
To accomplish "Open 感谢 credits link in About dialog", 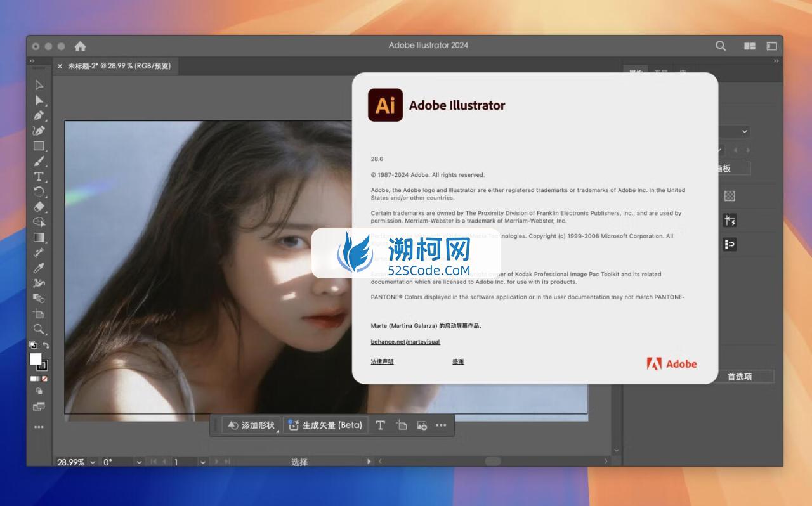I will 458,361.
